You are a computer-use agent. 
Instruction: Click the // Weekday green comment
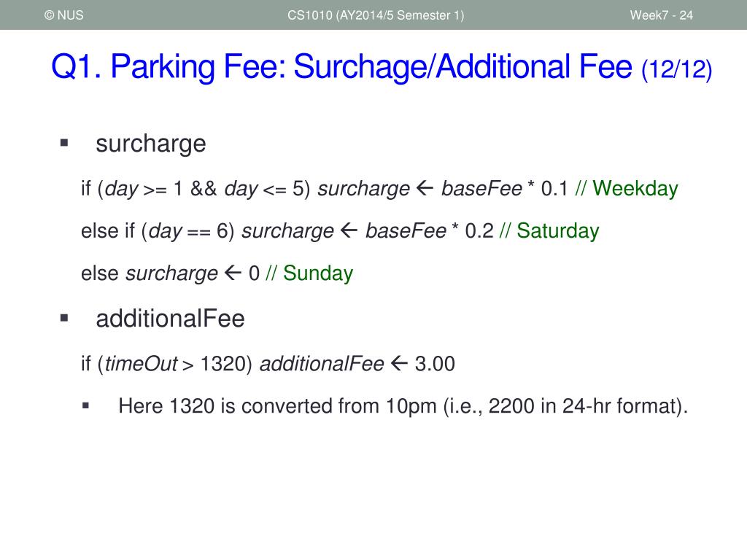click(627, 189)
